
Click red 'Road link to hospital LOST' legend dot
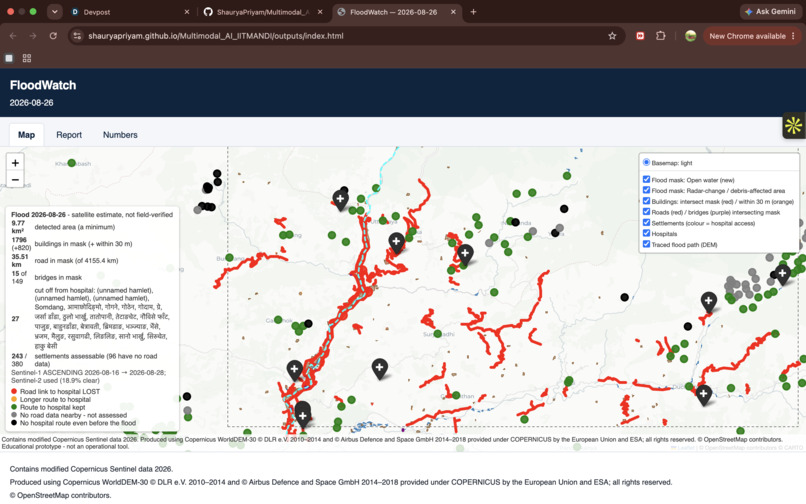[14, 391]
